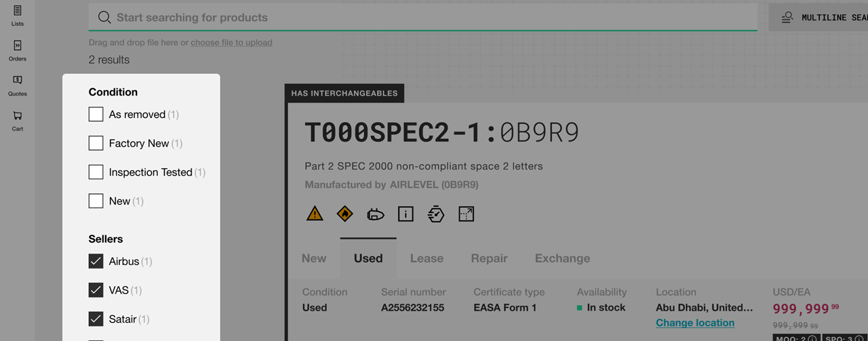The width and height of the screenshot is (868, 341).
Task: Click the choose file to upload link
Action: click(231, 42)
